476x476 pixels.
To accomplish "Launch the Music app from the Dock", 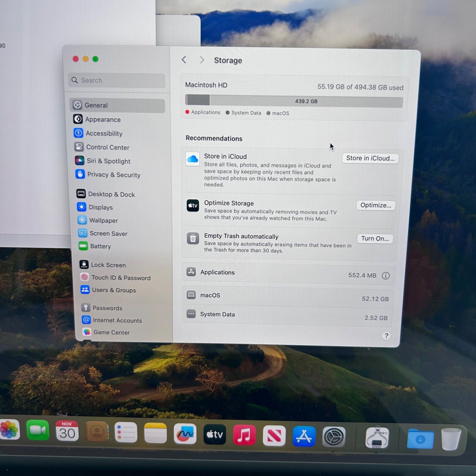I will 244,435.
